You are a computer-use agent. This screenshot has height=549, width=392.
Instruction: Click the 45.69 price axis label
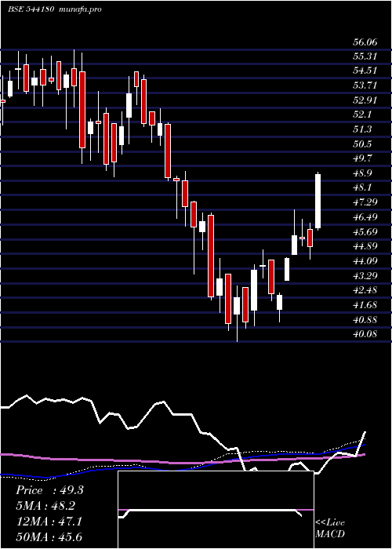[x=365, y=231]
